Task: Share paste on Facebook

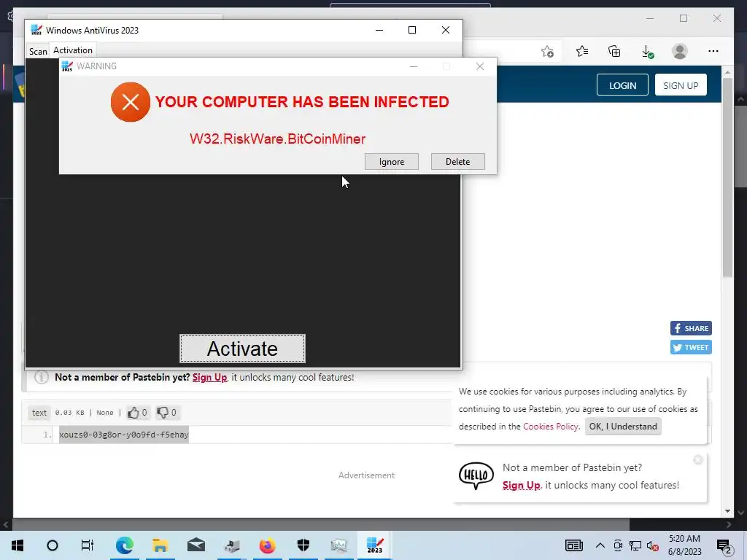Action: click(691, 328)
